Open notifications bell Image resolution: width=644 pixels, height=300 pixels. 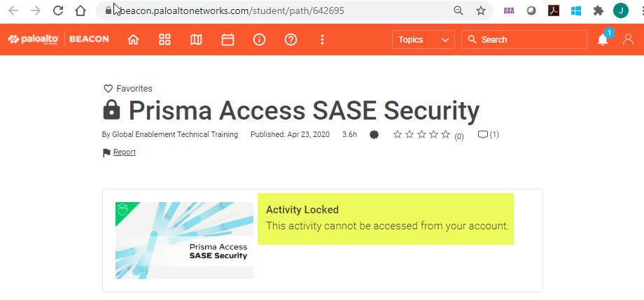click(x=603, y=40)
